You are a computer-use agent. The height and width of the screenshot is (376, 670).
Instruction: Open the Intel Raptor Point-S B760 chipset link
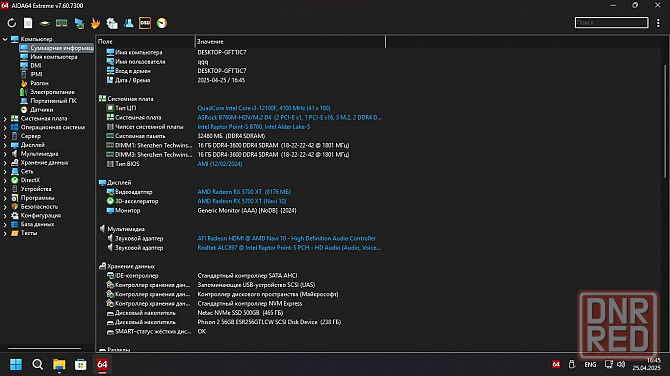click(254, 127)
